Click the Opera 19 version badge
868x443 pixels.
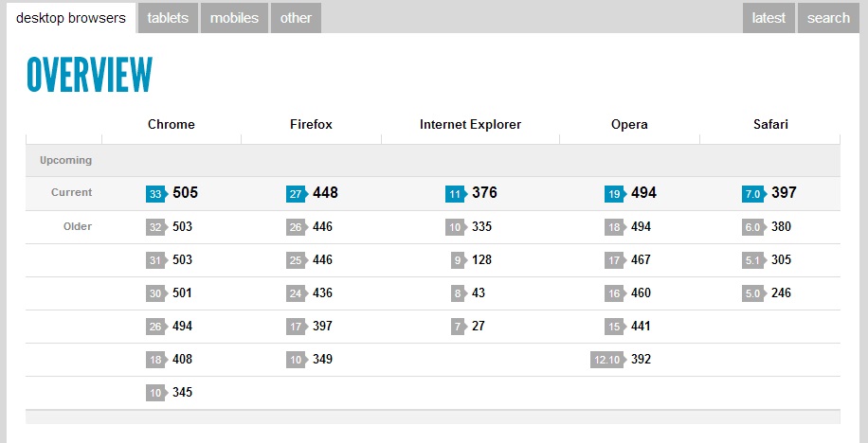coord(616,194)
